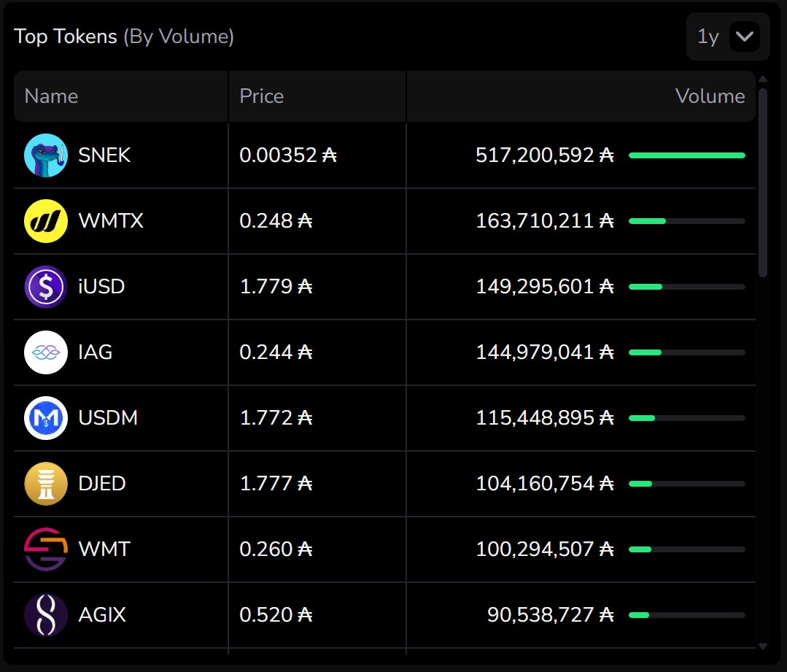This screenshot has height=672, width=787.
Task: Click USDM price 1.772
Action: [x=276, y=418]
